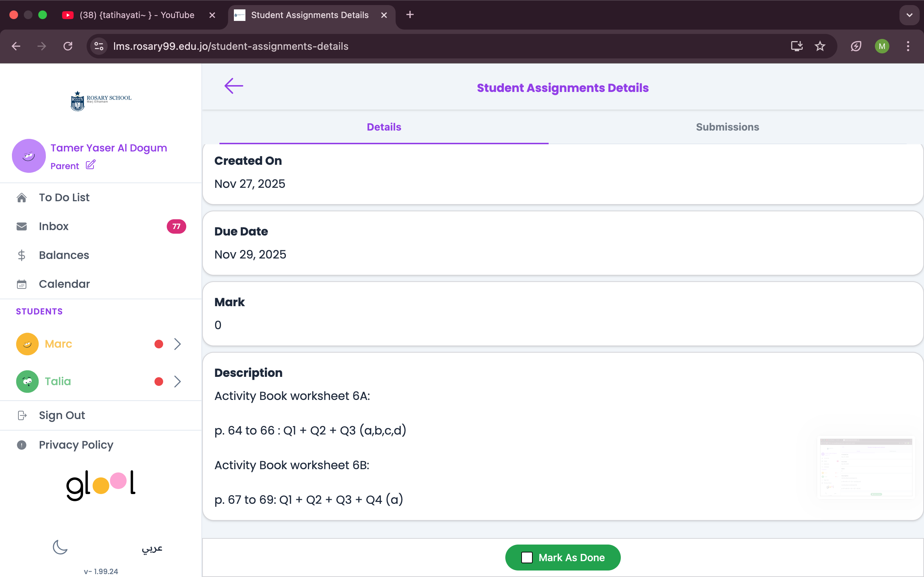Toggle dark mode moon icon
The width and height of the screenshot is (924, 577).
click(60, 547)
